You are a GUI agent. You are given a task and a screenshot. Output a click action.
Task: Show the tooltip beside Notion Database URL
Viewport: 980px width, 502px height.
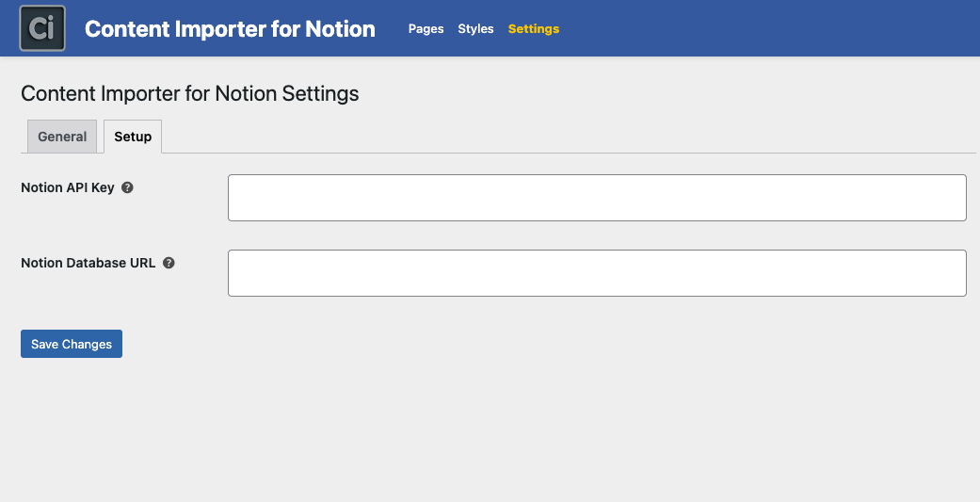point(169,263)
